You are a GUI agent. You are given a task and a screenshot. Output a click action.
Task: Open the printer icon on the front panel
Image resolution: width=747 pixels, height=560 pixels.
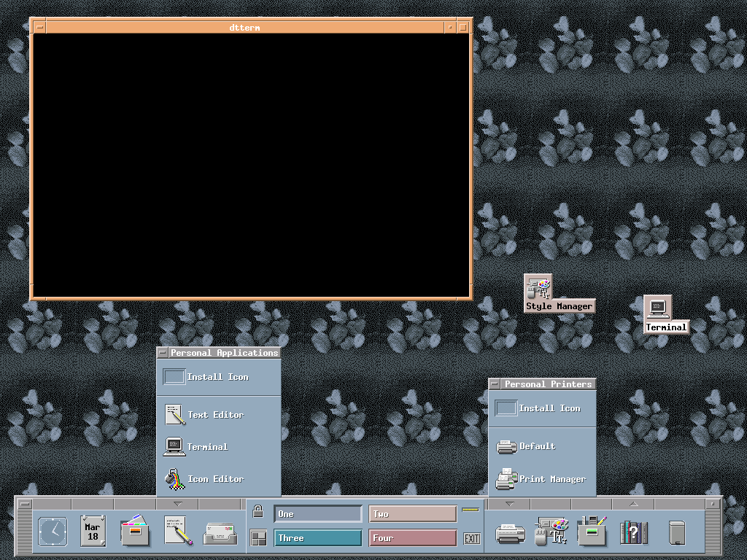(x=510, y=534)
